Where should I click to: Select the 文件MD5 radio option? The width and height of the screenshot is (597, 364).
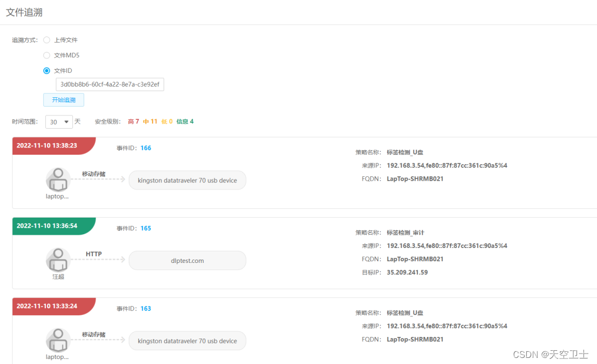46,55
